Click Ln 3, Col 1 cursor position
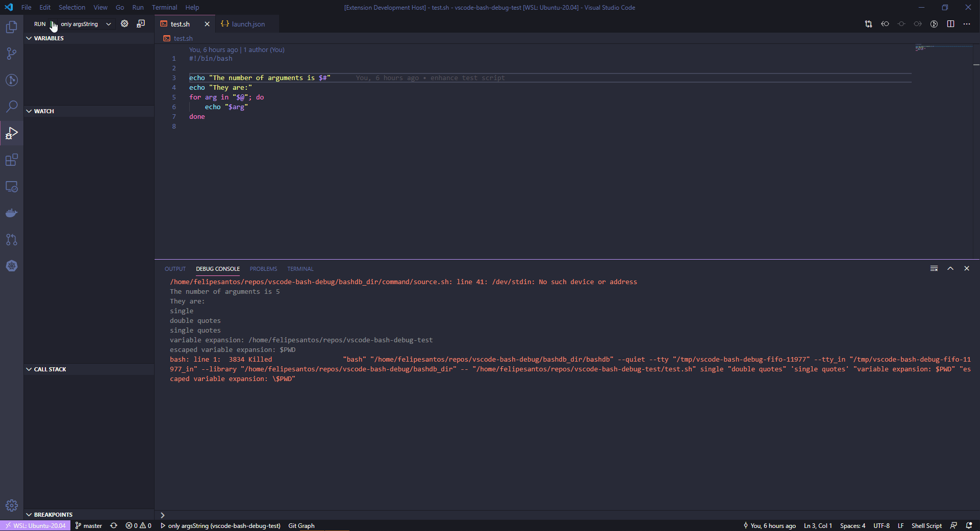The height and width of the screenshot is (531, 980). pos(818,525)
